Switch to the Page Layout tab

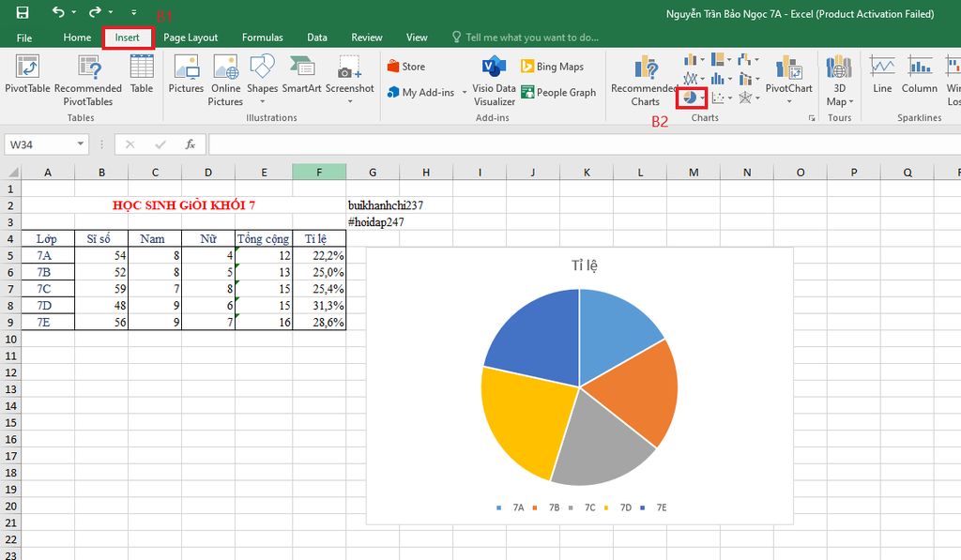click(191, 38)
